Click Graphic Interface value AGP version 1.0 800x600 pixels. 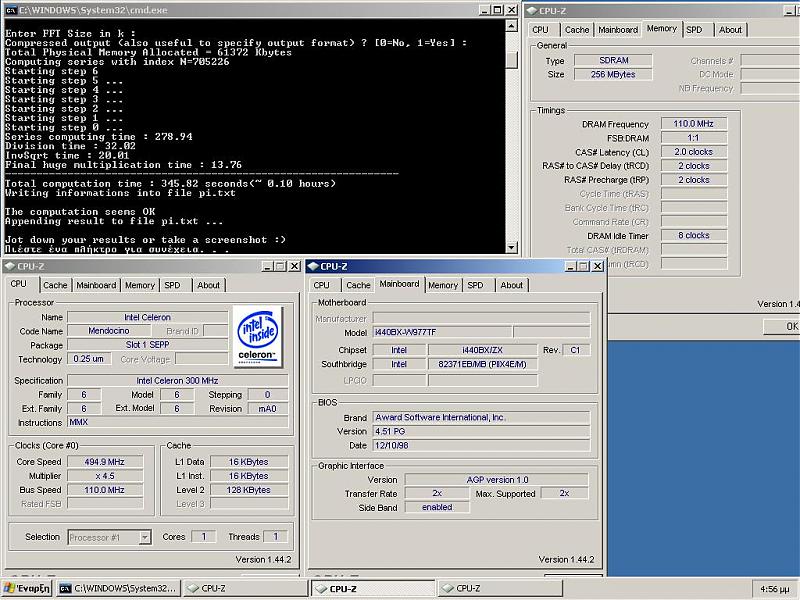coord(496,480)
